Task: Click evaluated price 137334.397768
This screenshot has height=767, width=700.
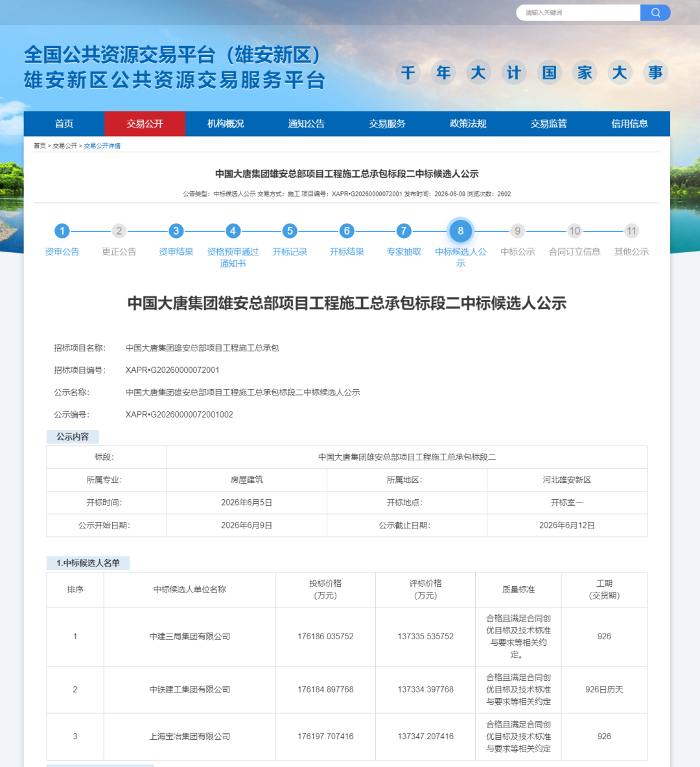Action: (x=426, y=689)
